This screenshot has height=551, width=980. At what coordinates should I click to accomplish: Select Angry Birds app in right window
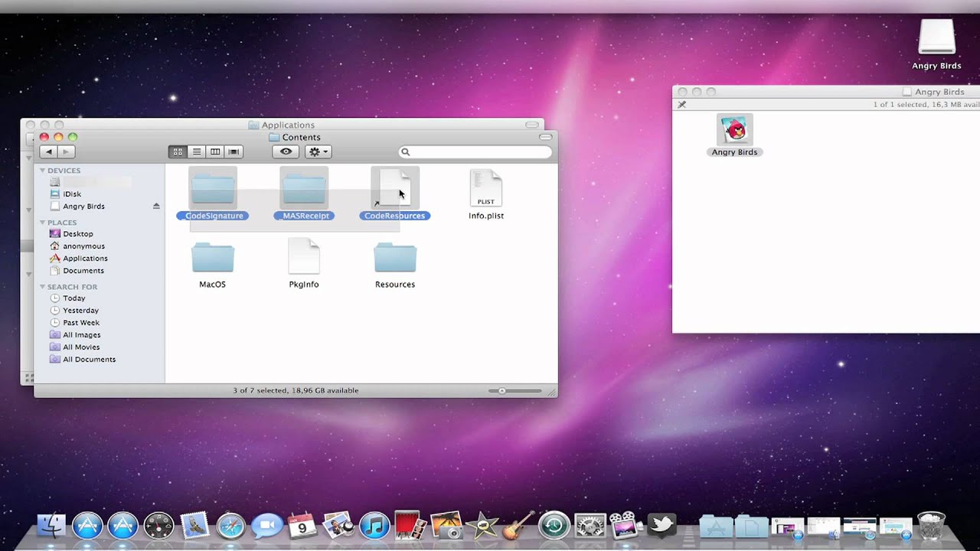734,135
